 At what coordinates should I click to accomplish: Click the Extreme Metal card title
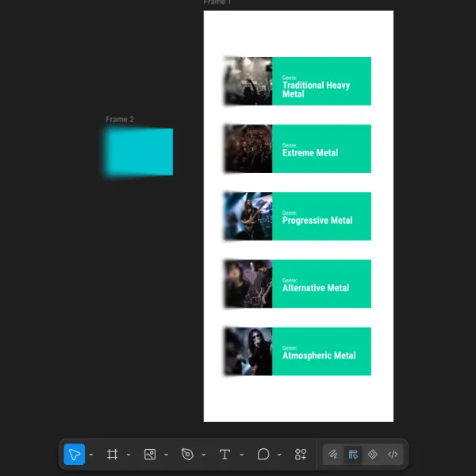pos(310,152)
